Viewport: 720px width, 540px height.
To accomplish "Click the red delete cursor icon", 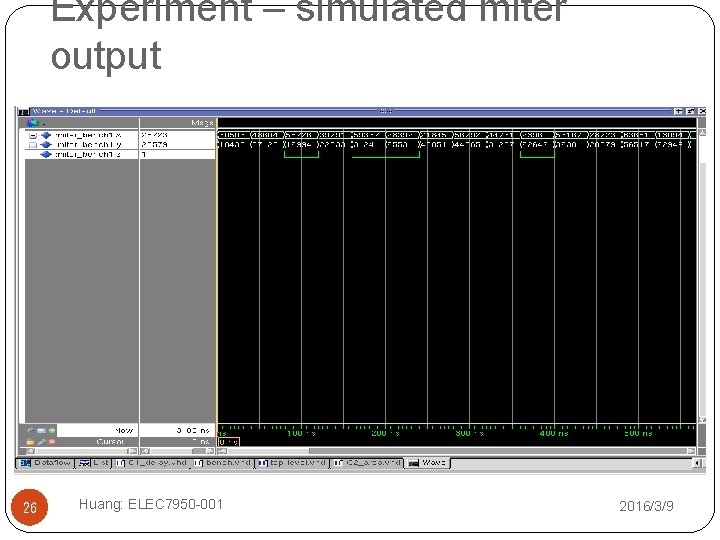I will (x=52, y=442).
